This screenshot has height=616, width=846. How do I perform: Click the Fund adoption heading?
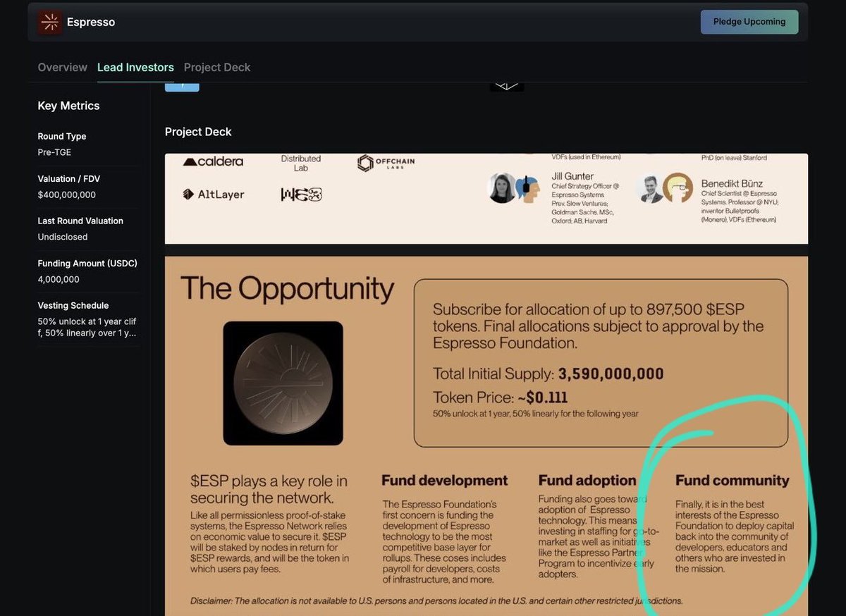pos(587,481)
